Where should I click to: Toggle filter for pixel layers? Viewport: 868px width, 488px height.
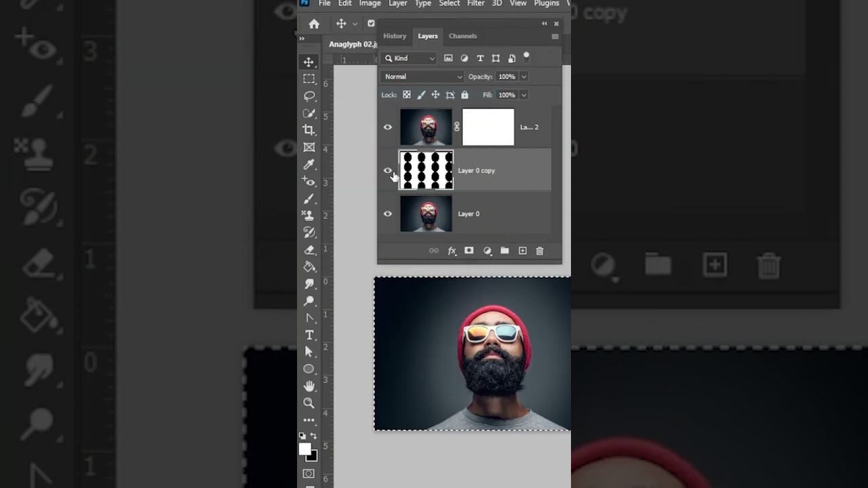coord(448,58)
